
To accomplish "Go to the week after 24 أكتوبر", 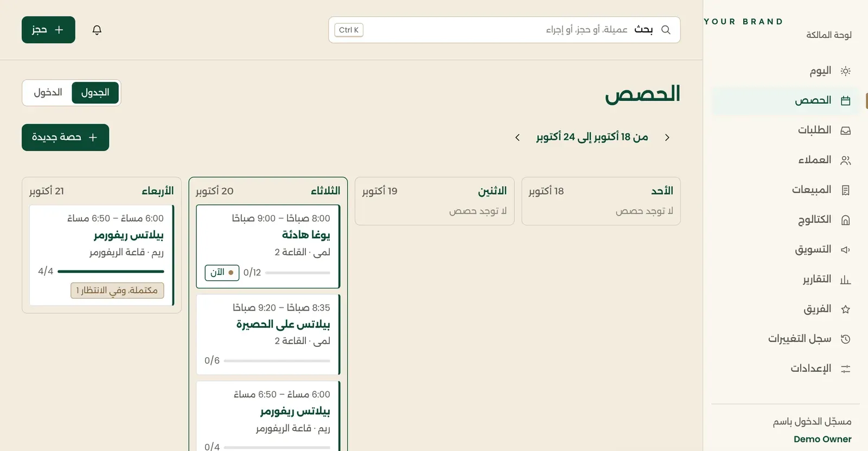I will point(518,138).
